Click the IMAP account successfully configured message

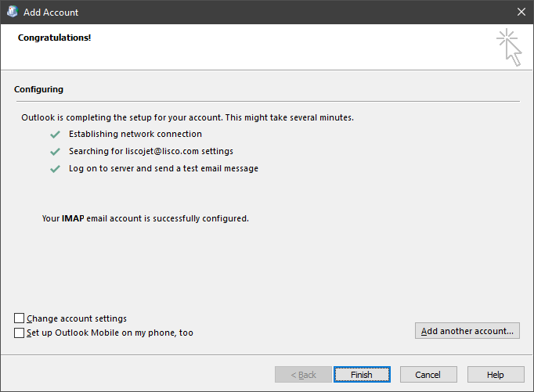click(146, 218)
